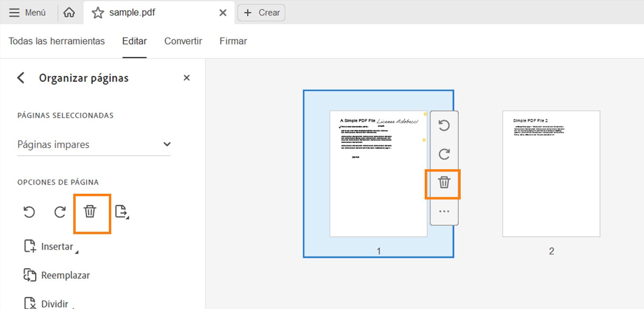This screenshot has height=309, width=644.
Task: Open the extract pages icon menu
Action: click(x=122, y=212)
